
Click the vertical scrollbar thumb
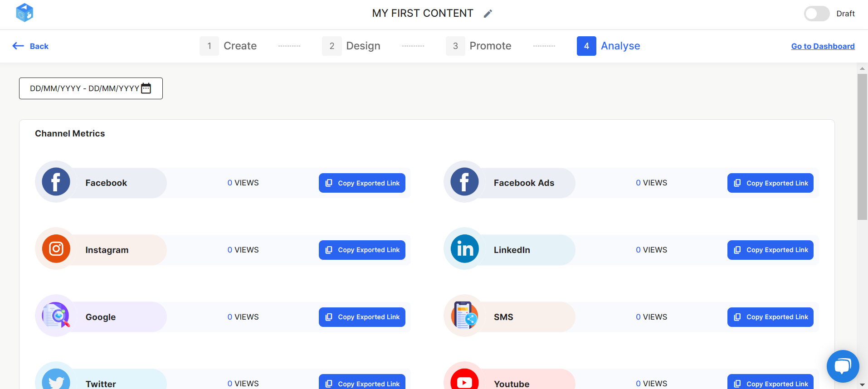coord(862,147)
